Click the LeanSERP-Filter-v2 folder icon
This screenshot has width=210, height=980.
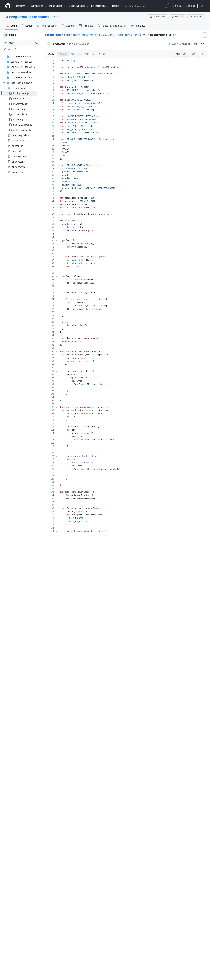[x=8, y=62]
